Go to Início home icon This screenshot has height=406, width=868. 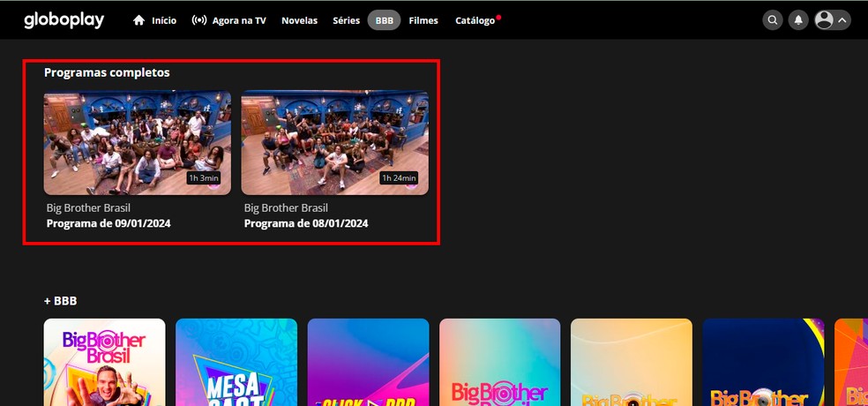coord(139,20)
